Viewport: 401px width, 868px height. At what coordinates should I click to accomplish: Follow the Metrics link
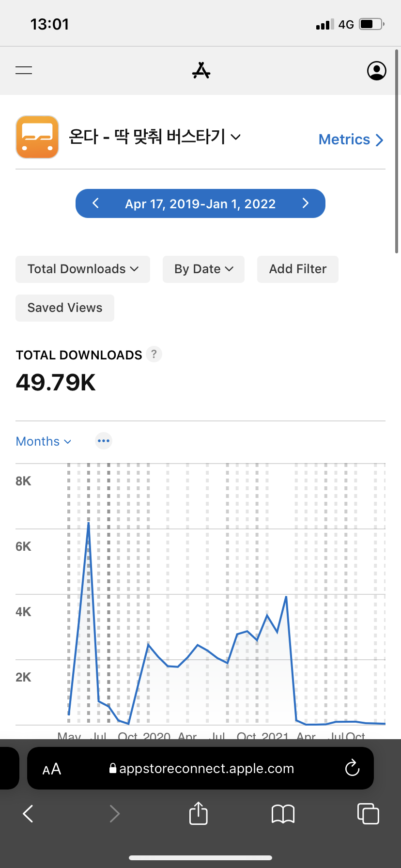click(x=351, y=139)
